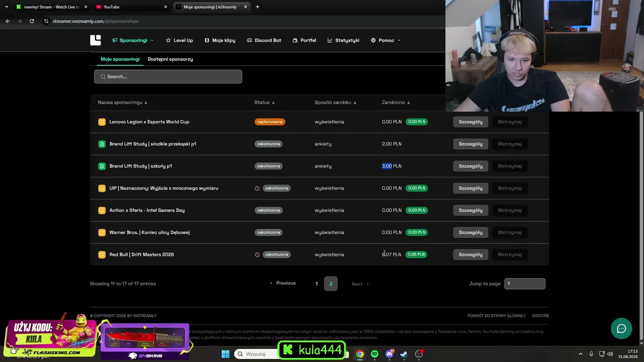Click the warning icon in UIP Naznaczony status
This screenshot has height=362, width=644.
(x=257, y=188)
